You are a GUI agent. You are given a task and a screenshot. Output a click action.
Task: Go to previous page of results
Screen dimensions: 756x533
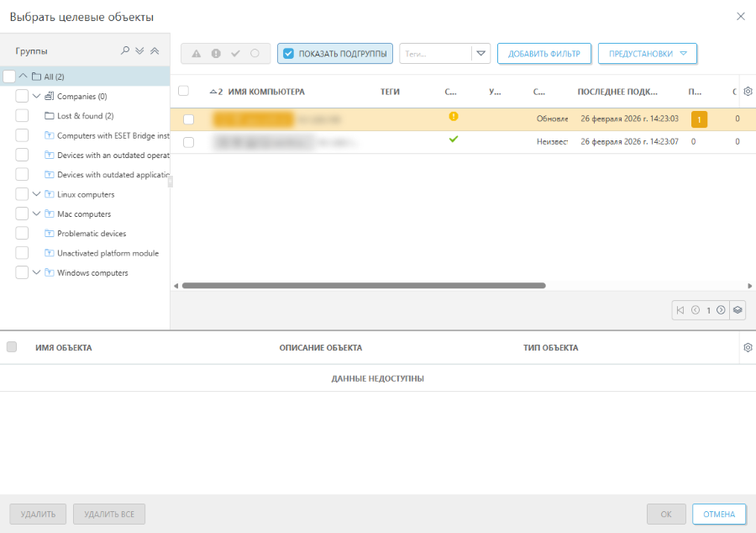[x=696, y=310]
